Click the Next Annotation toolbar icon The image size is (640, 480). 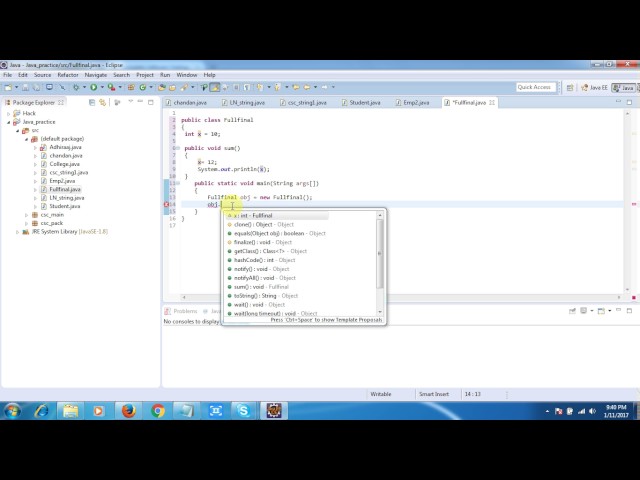tap(260, 87)
